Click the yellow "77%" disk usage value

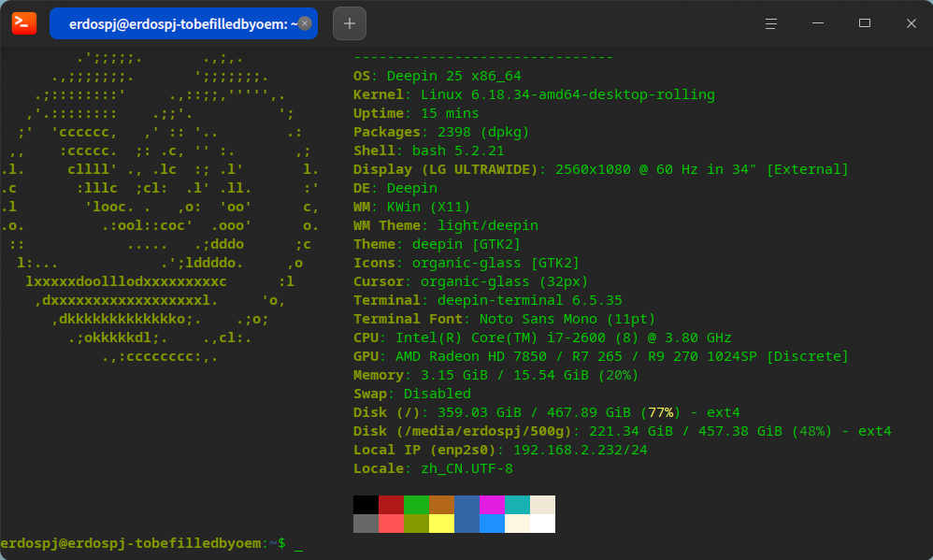tap(660, 413)
